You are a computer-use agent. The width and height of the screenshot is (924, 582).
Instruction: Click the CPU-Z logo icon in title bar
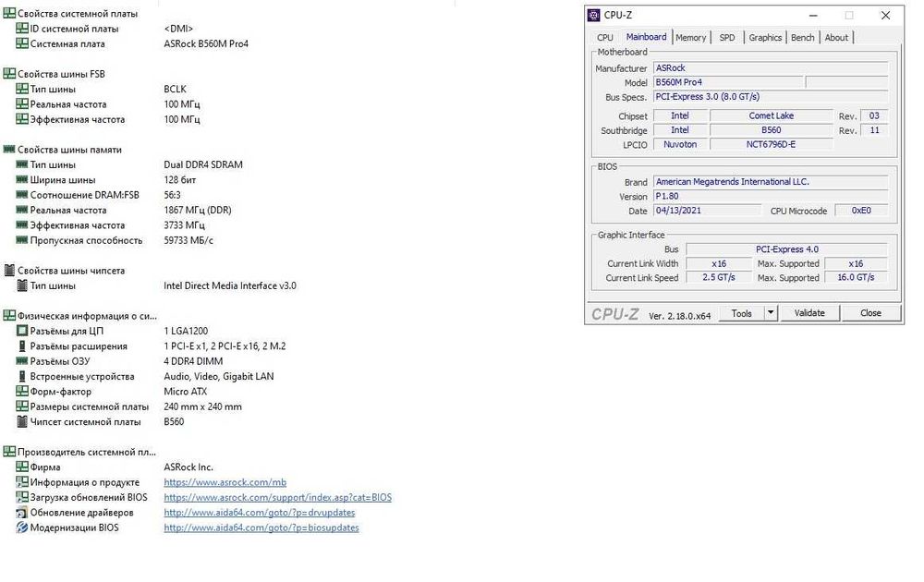[594, 16]
